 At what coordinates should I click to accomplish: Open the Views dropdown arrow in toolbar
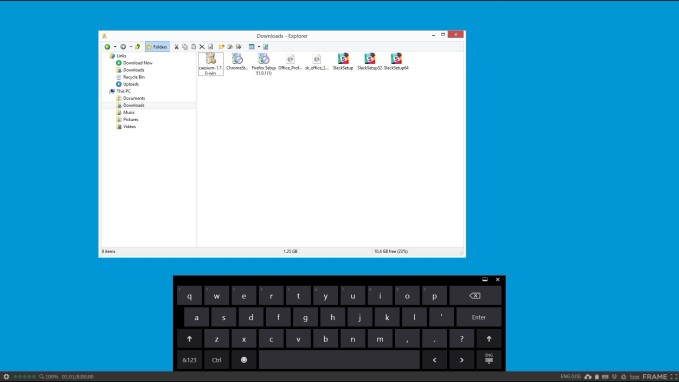pyautogui.click(x=259, y=47)
